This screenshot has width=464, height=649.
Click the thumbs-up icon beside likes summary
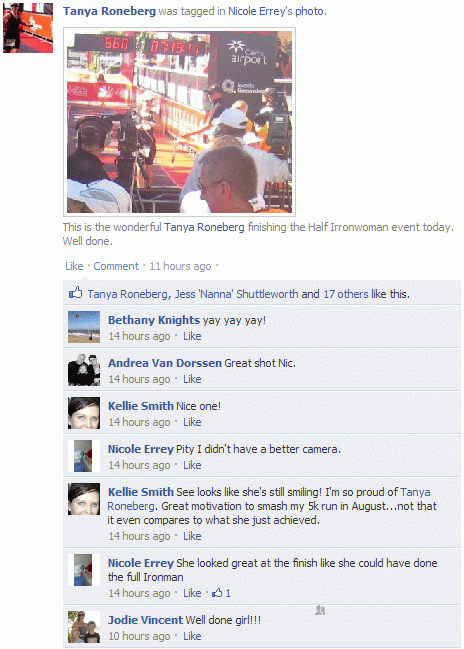tap(75, 293)
